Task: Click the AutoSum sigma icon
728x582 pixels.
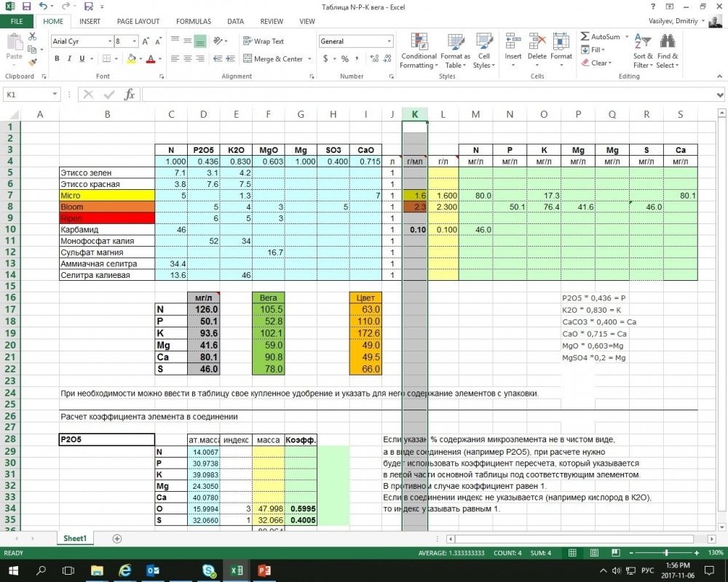Action: pyautogui.click(x=585, y=36)
